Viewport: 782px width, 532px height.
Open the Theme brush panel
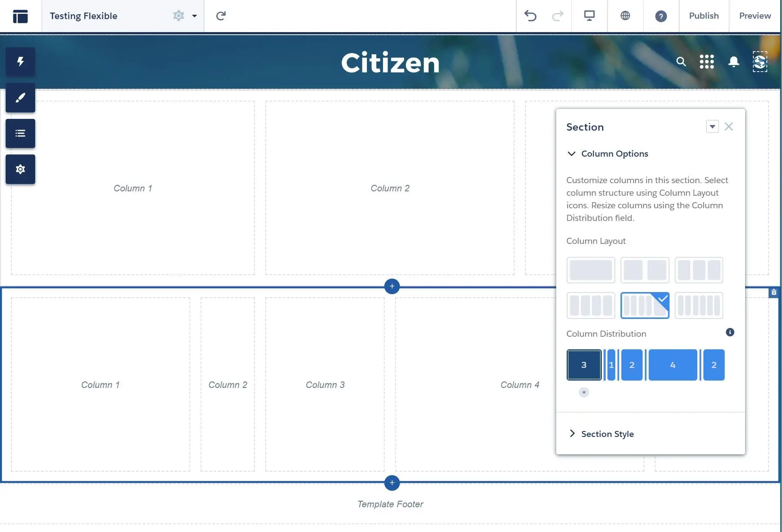(20, 98)
